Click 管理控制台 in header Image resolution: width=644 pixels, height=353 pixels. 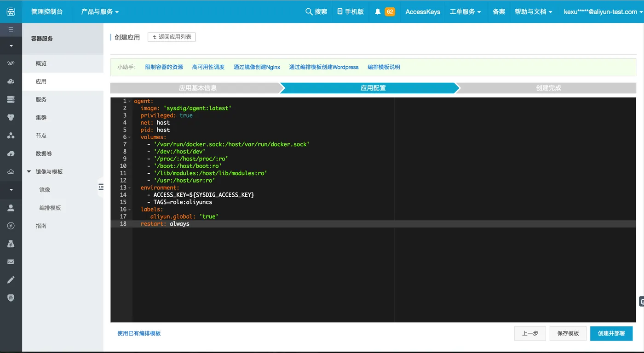[x=47, y=11]
